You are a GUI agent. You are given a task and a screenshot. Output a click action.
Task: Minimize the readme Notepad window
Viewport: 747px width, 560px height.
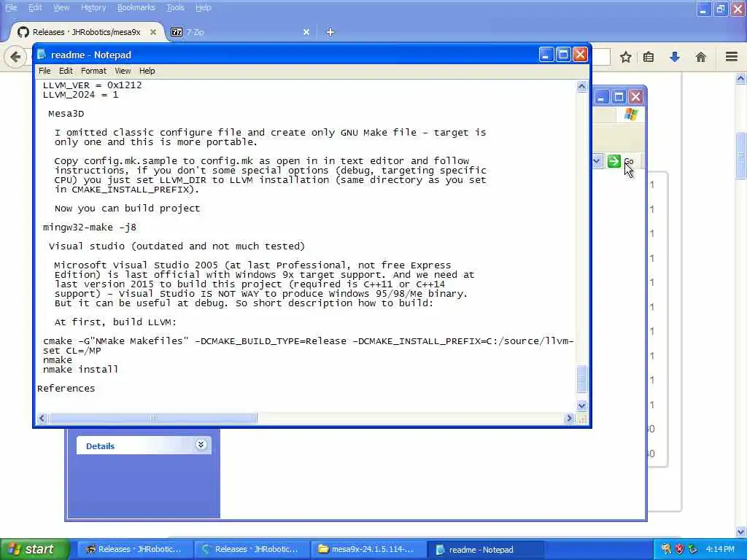point(546,55)
